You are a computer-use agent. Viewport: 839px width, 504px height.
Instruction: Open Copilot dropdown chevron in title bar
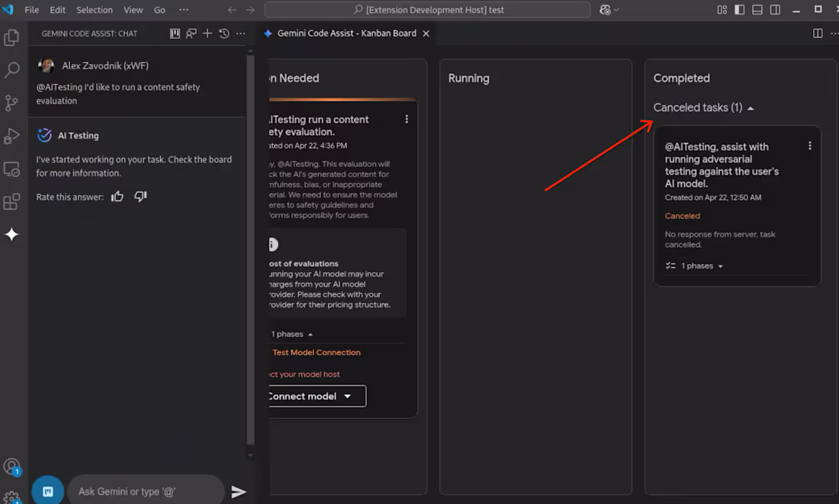click(616, 10)
